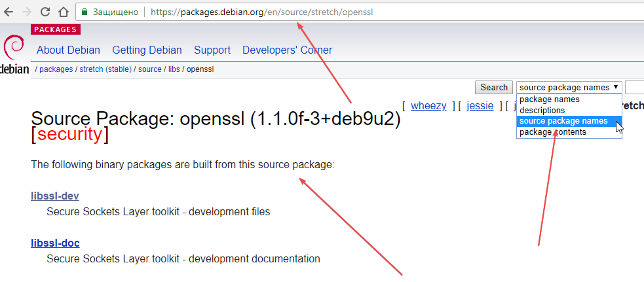Image resolution: width=644 pixels, height=282 pixels.
Task: Choose the highlighted source package names option
Action: coord(569,121)
